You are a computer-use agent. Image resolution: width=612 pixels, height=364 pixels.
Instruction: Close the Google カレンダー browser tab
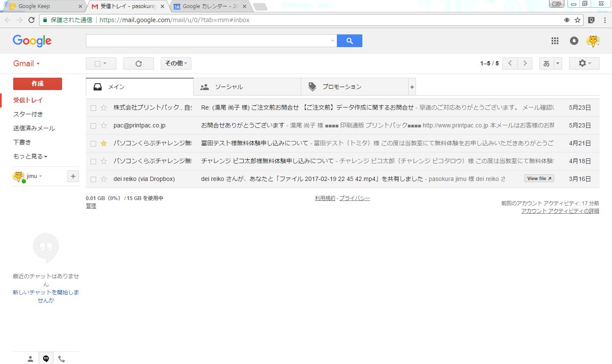[244, 6]
